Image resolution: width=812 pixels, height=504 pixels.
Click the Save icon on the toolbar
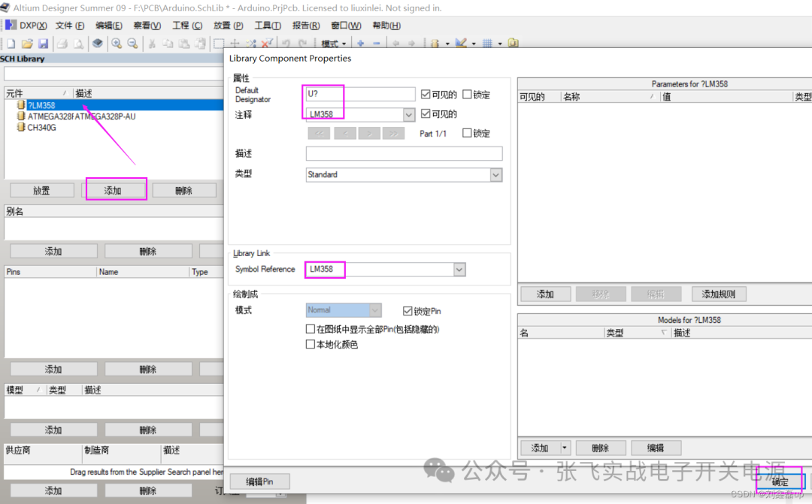tap(44, 43)
